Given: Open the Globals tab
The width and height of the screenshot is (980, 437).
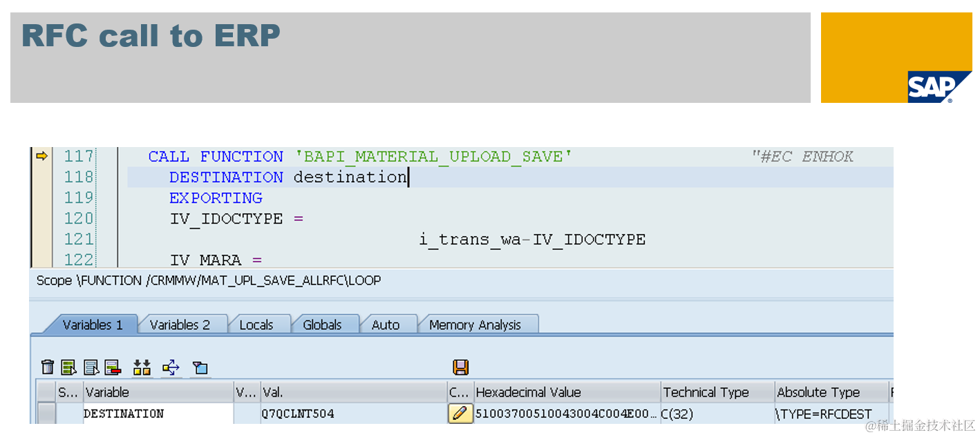Looking at the screenshot, I should 323,324.
